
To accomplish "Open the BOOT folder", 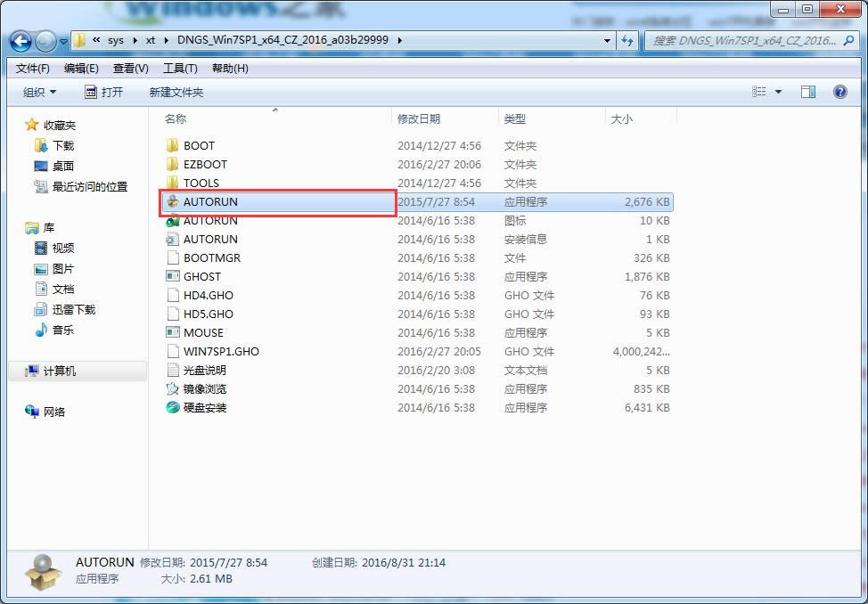I will [x=199, y=145].
